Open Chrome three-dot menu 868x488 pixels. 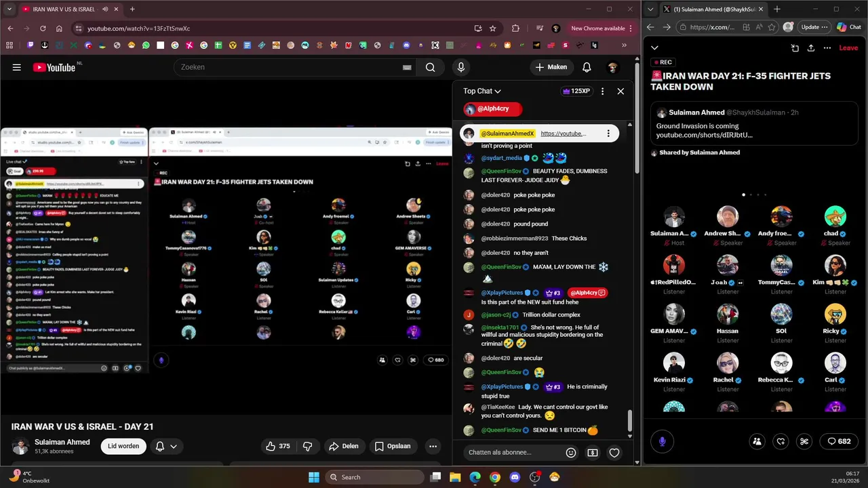(x=631, y=28)
